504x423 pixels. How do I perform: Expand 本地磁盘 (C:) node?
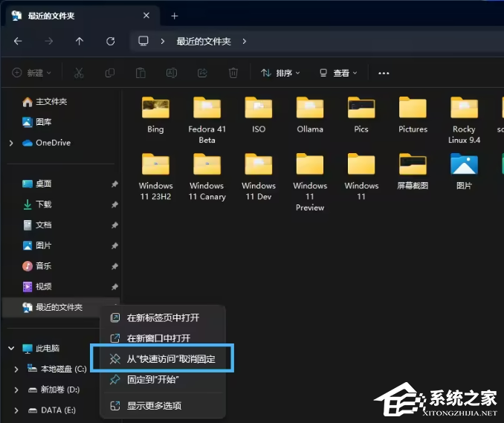click(x=16, y=369)
